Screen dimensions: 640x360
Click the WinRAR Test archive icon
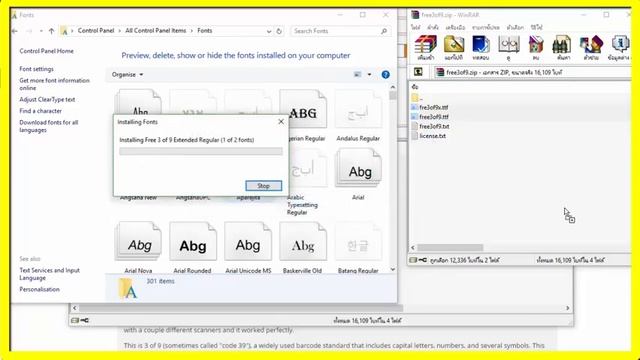click(x=481, y=44)
